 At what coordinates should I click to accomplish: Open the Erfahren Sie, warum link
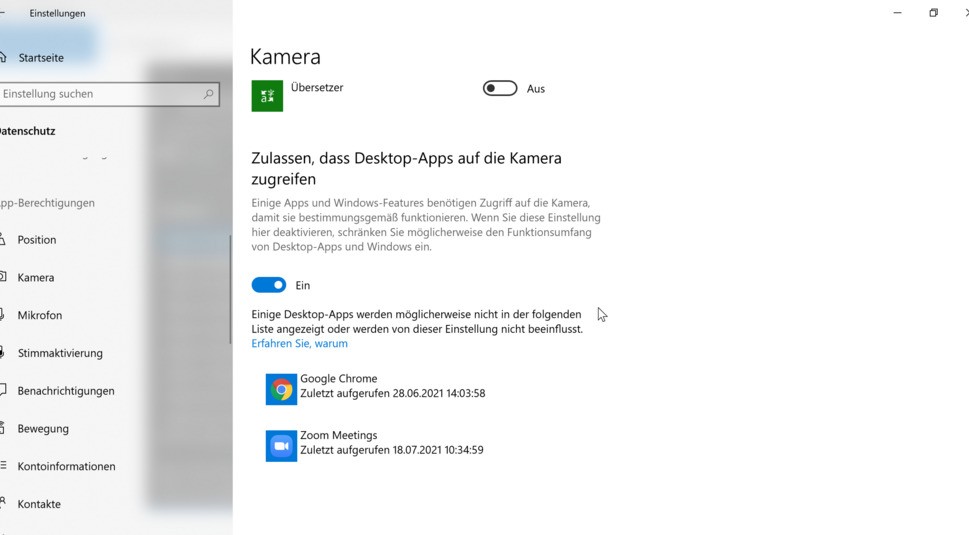(x=300, y=343)
